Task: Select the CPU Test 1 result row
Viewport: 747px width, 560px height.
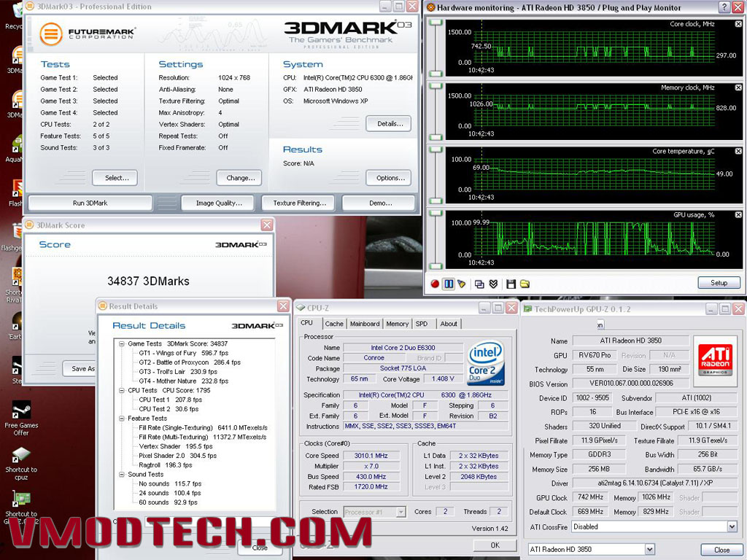Action: point(171,400)
